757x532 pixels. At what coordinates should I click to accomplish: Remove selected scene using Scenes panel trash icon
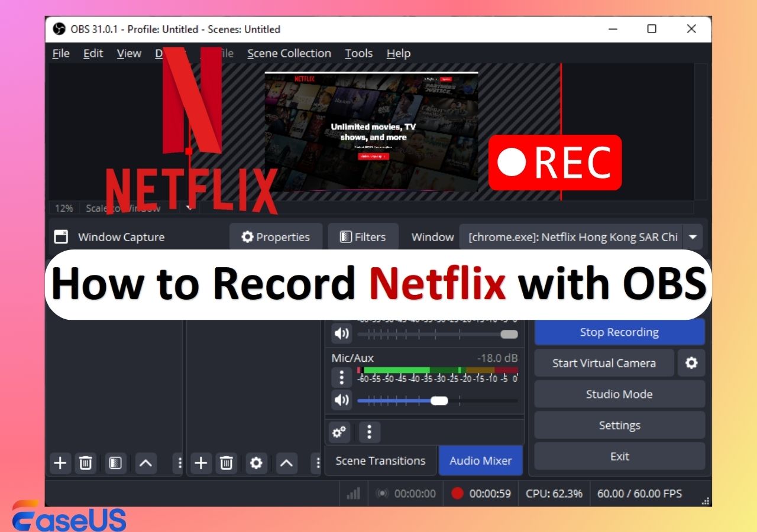(x=86, y=463)
